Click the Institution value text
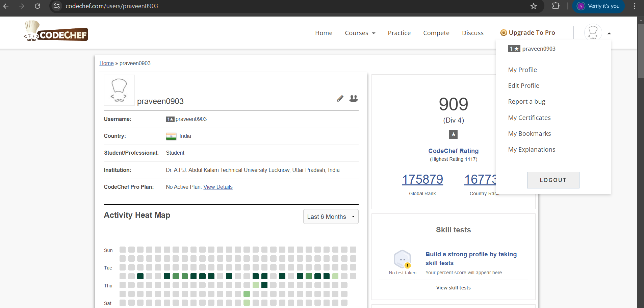 tap(253, 170)
